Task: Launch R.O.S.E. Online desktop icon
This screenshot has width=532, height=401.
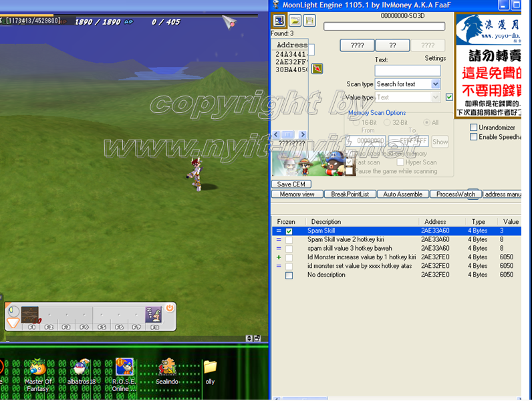Action: pos(124,375)
